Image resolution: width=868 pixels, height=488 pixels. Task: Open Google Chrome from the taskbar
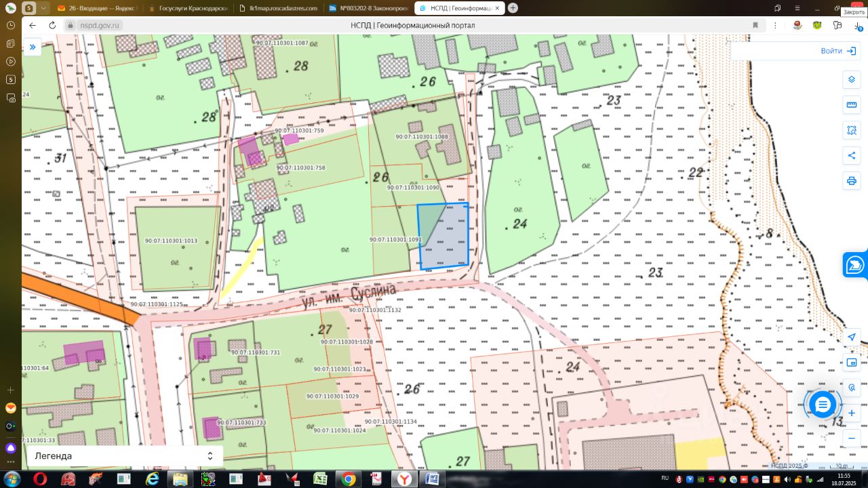349,479
